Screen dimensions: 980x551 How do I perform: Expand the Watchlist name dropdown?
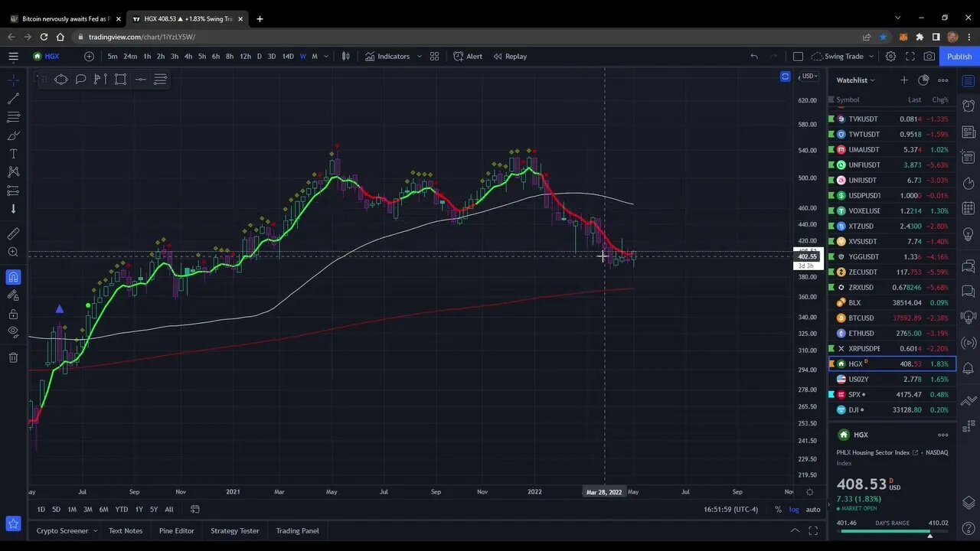pos(855,80)
